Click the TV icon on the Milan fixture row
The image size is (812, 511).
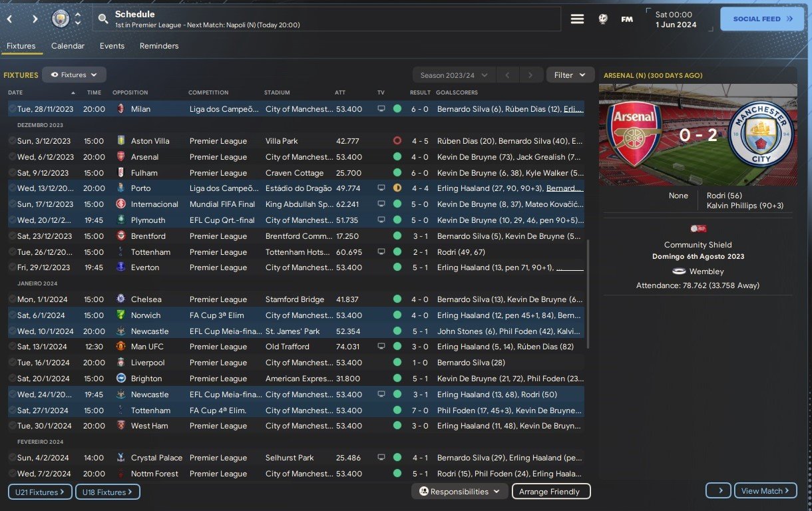pos(381,108)
